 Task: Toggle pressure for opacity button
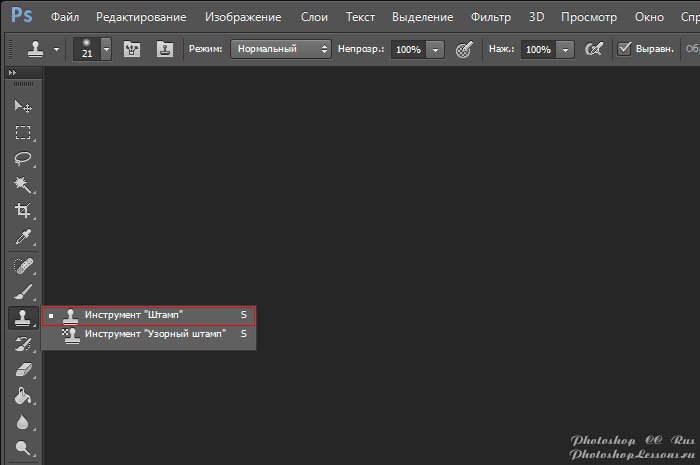[x=464, y=49]
